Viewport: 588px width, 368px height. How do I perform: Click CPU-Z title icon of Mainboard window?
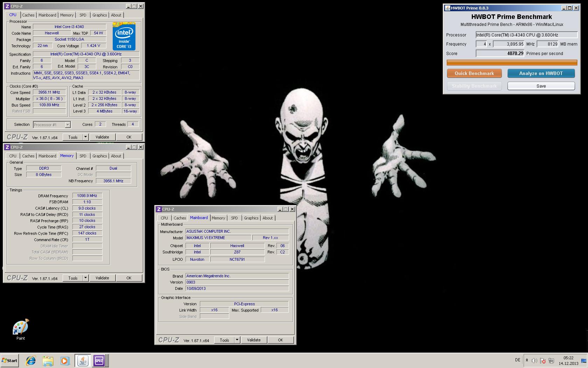tap(159, 209)
